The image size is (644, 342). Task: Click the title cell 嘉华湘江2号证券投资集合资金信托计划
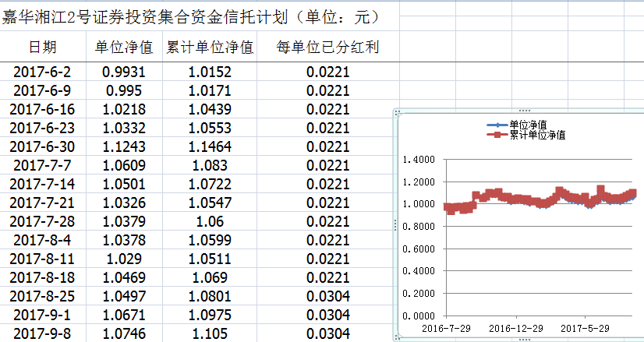tap(191, 16)
